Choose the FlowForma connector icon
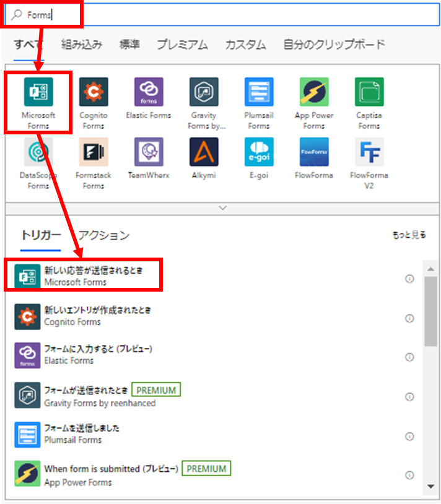 click(314, 152)
